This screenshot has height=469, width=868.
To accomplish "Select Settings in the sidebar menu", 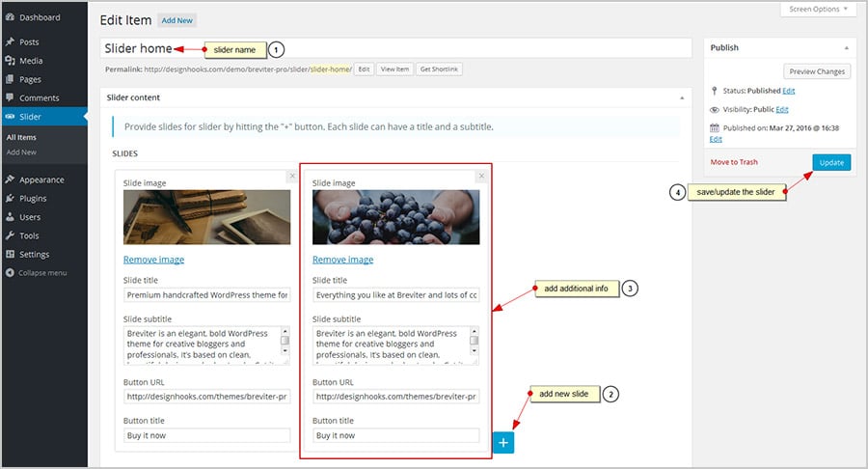I will (x=34, y=255).
